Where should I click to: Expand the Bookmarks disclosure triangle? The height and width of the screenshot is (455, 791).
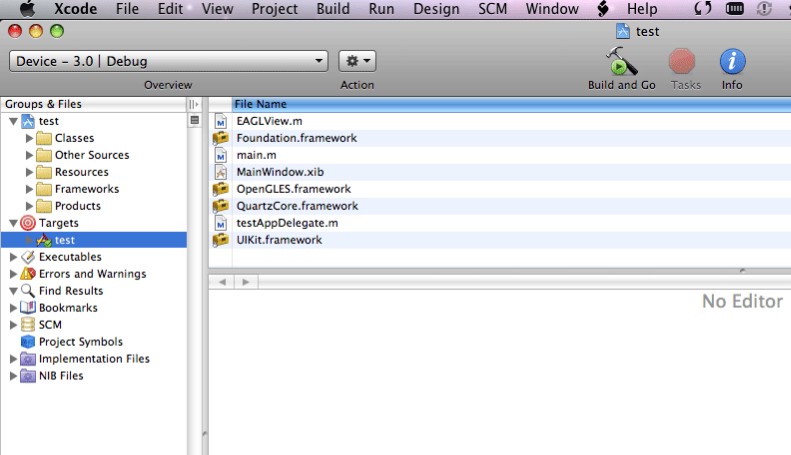point(13,308)
